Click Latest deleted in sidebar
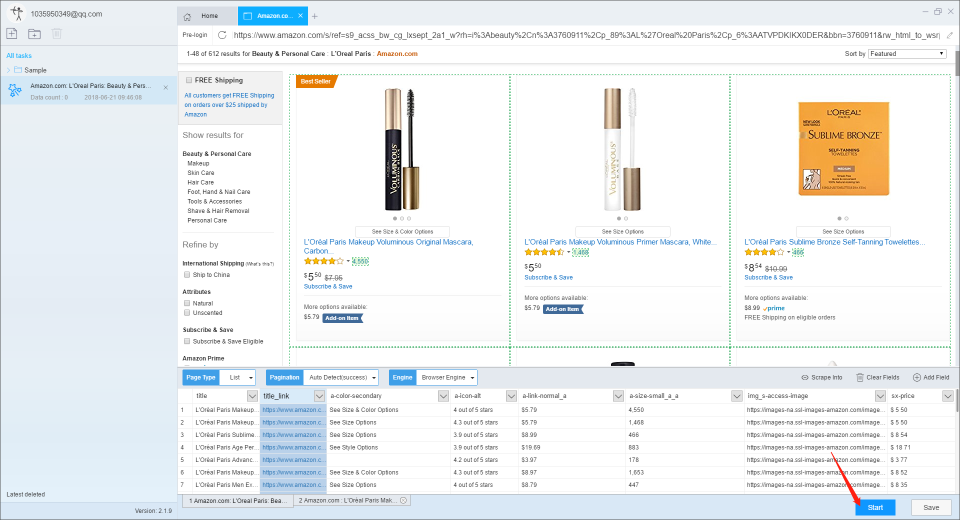 point(26,494)
